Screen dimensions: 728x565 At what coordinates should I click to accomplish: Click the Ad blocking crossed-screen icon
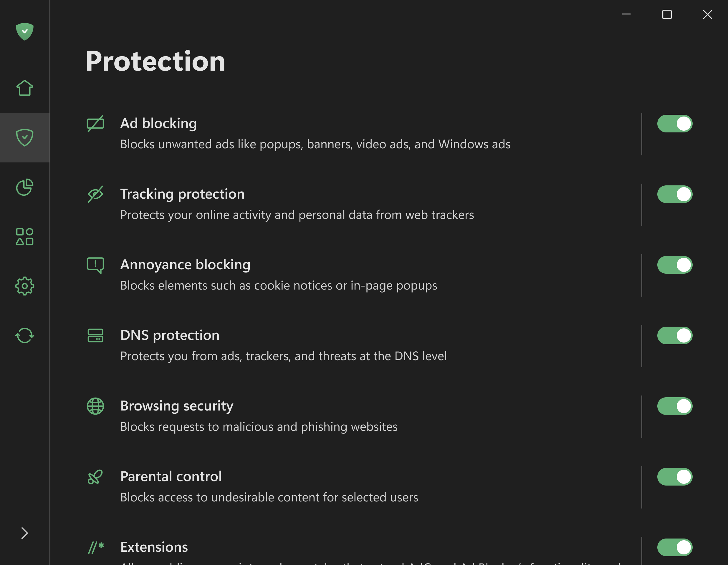(x=95, y=124)
